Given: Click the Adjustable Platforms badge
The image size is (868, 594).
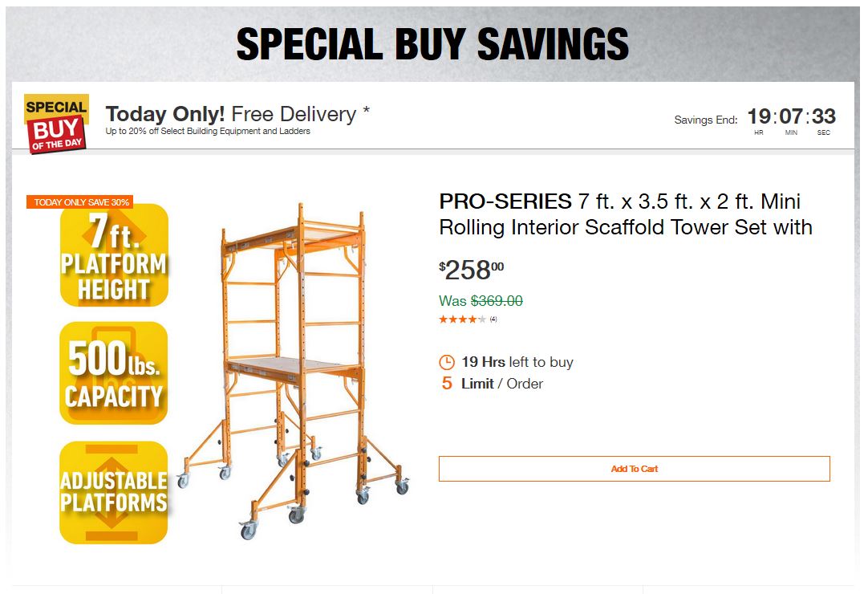Looking at the screenshot, I should [x=114, y=492].
